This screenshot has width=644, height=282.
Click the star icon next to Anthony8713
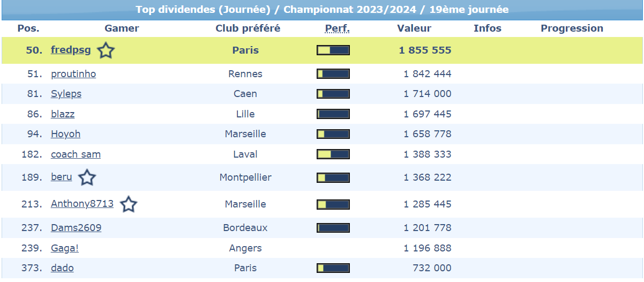coord(129,204)
